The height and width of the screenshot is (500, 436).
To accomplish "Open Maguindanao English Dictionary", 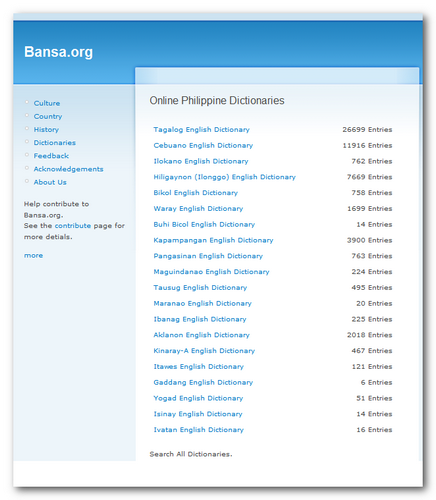I will 211,272.
